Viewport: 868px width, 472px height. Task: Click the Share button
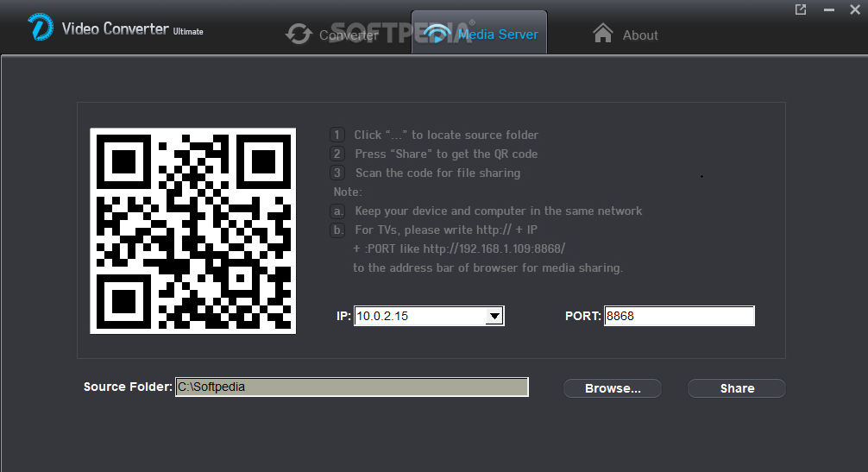click(737, 388)
